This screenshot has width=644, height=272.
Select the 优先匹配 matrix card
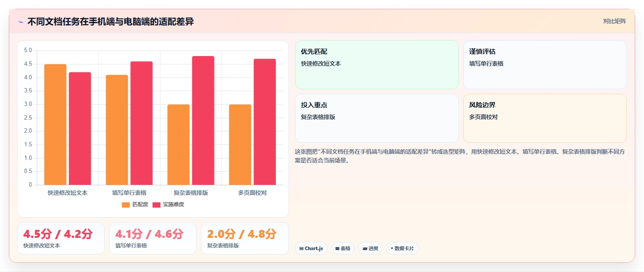click(x=377, y=65)
